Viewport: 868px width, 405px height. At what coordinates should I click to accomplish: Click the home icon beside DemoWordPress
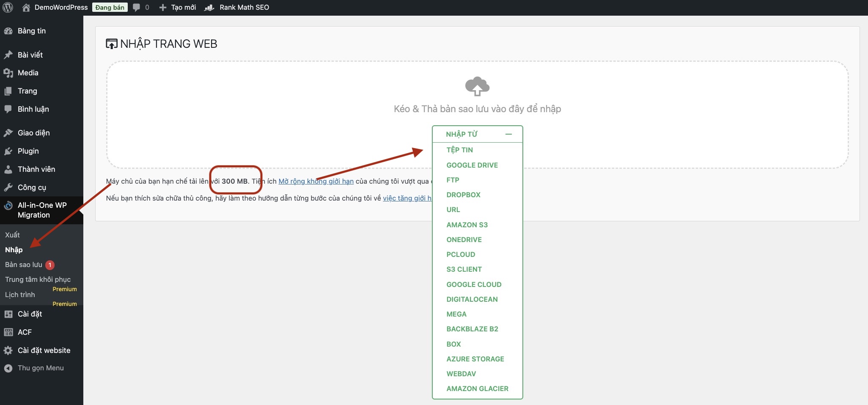pos(26,8)
